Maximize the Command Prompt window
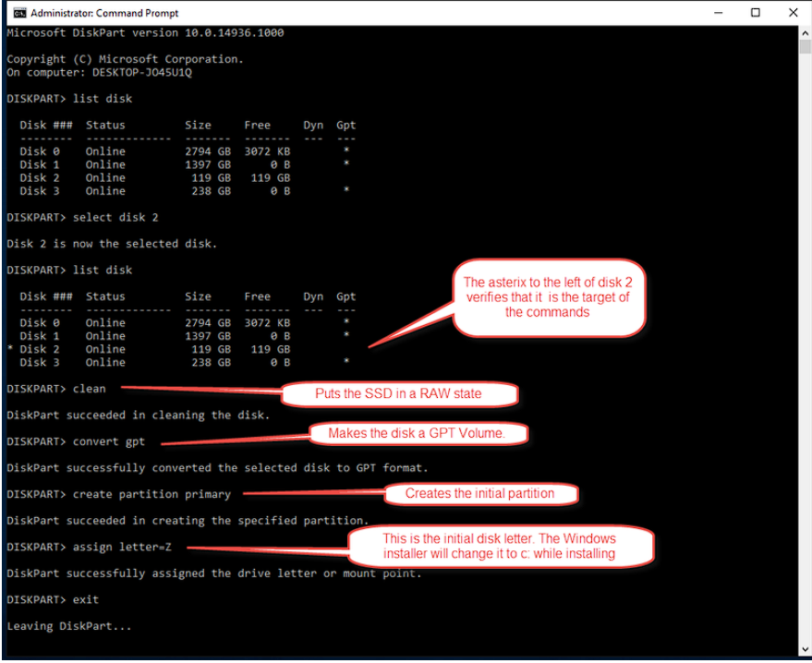The height and width of the screenshot is (663, 812). click(x=755, y=13)
